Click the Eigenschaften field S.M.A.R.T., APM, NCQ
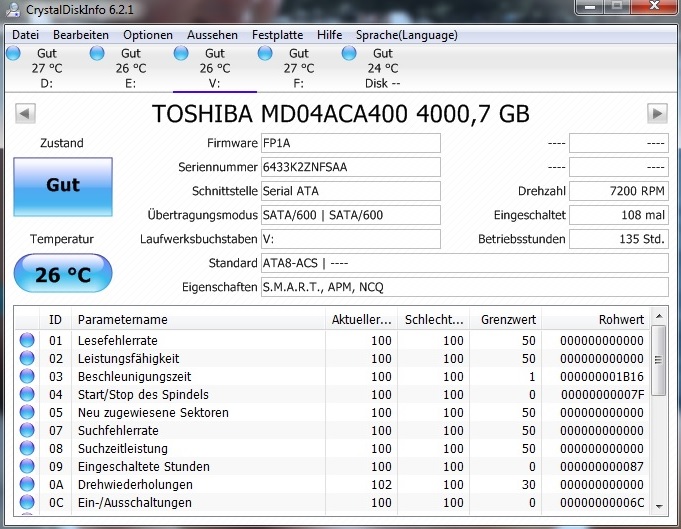The height and width of the screenshot is (529, 681). 464,287
